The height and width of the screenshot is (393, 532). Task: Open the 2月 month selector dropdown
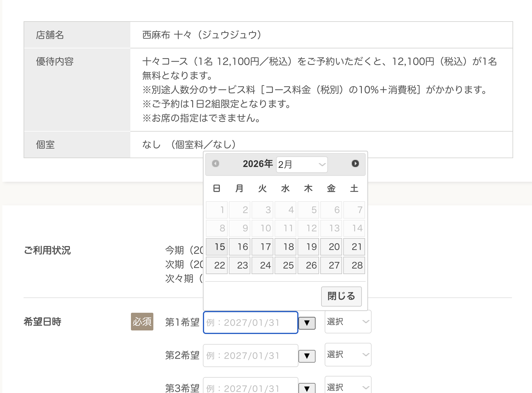coord(301,164)
